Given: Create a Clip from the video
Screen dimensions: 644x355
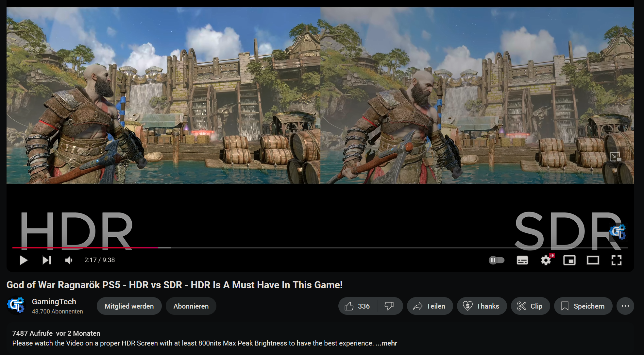Looking at the screenshot, I should [x=530, y=306].
